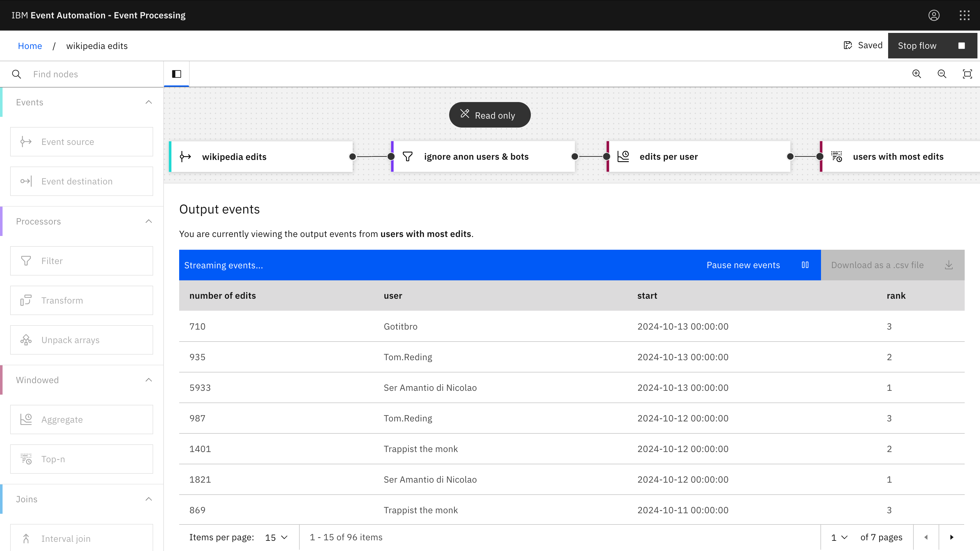
Task: Go to next page of results
Action: (x=951, y=537)
